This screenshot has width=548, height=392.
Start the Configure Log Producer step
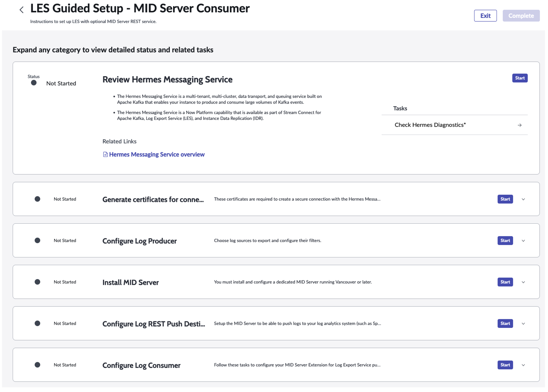tap(505, 241)
